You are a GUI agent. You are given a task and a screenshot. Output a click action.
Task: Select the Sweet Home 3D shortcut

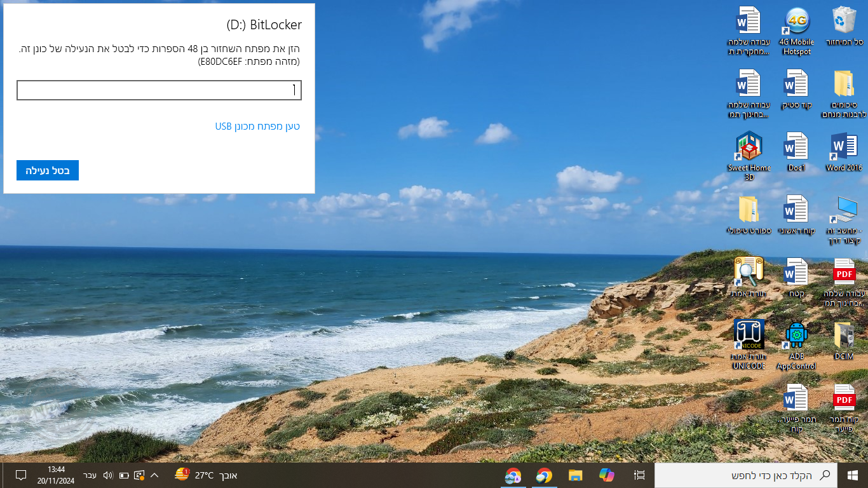pos(749,156)
